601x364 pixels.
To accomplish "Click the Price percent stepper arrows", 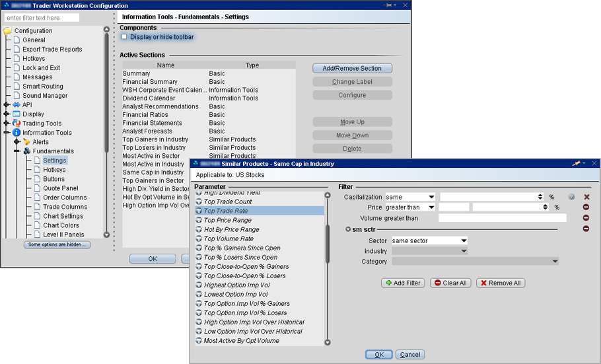I will [x=546, y=207].
